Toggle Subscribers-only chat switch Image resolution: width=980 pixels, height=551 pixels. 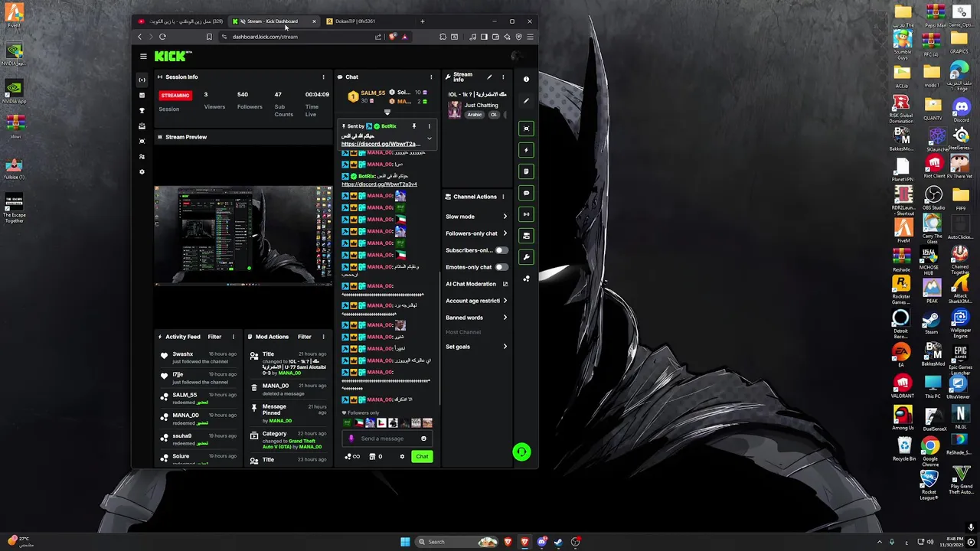(x=501, y=250)
